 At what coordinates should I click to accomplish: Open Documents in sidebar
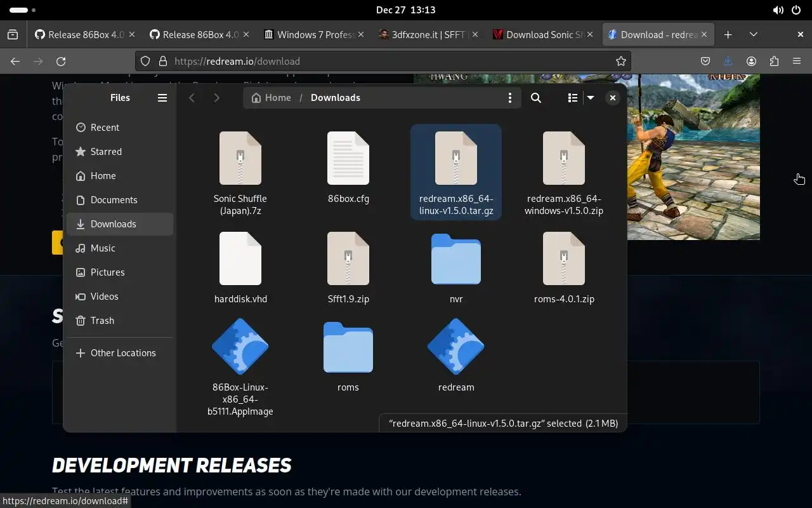click(x=119, y=200)
